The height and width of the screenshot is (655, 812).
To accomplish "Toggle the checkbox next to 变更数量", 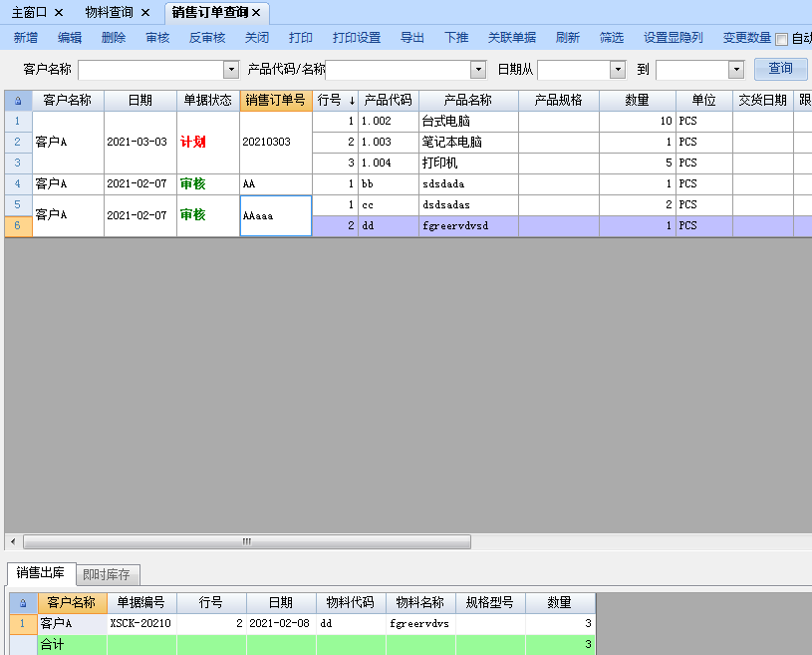I will pos(781,39).
